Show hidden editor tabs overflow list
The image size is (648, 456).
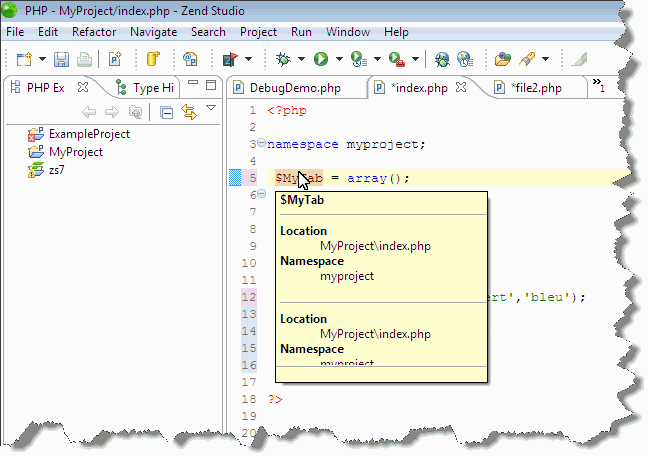(598, 85)
